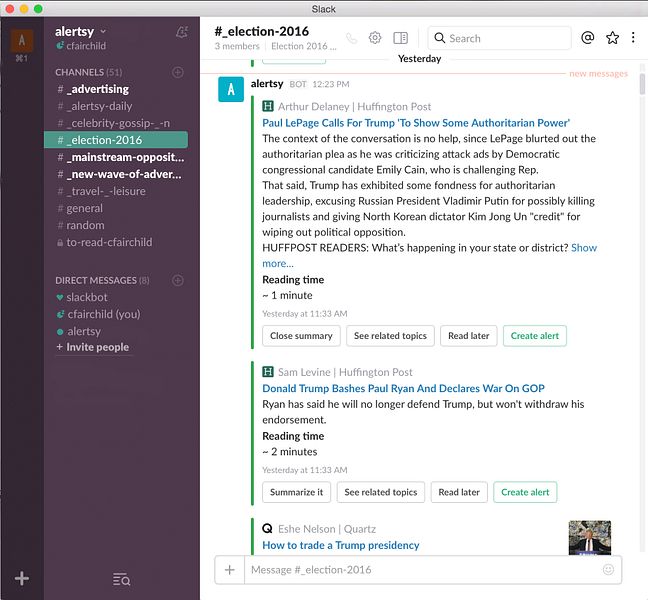Click the Esher Nelson | Quartz author line
This screenshot has height=600, width=648.
tap(327, 529)
